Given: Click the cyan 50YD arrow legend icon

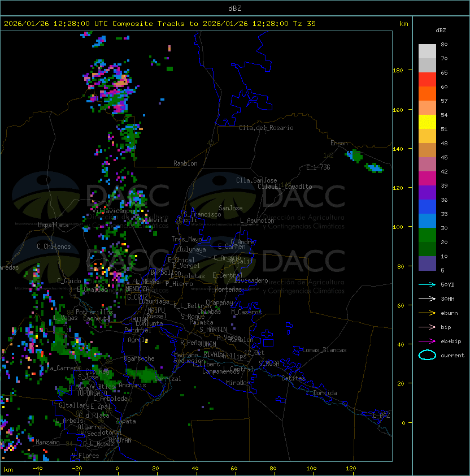Looking at the screenshot, I should [427, 284].
